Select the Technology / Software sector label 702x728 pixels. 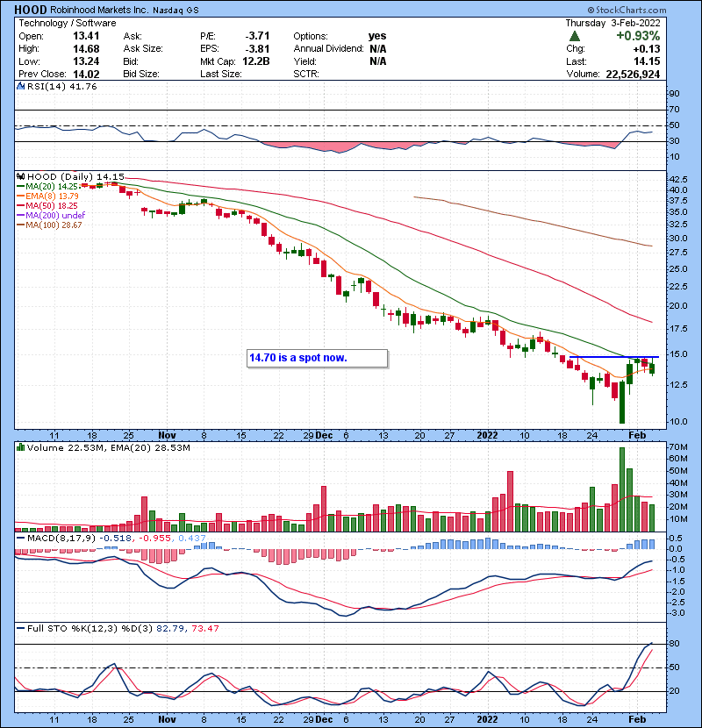click(68, 23)
